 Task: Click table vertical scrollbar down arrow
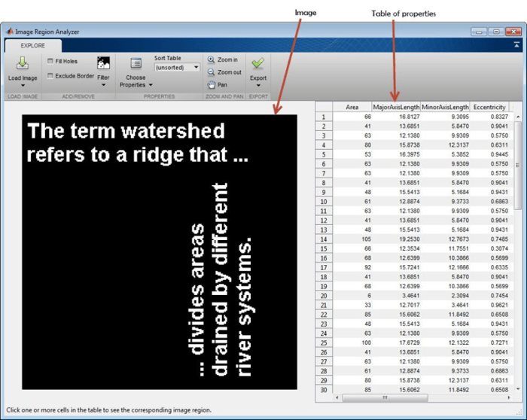coord(518,388)
